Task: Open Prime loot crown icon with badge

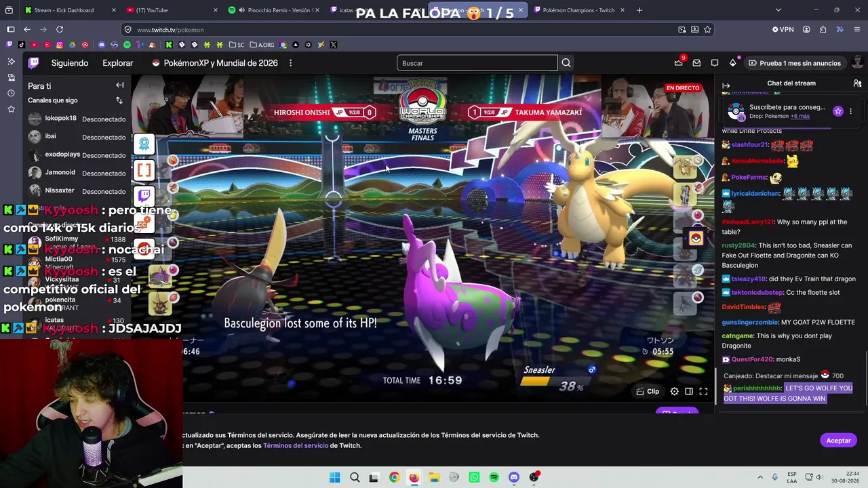Action: (678, 62)
